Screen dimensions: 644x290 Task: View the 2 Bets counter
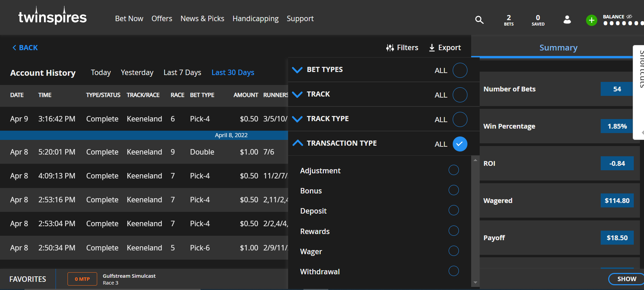[x=509, y=20]
